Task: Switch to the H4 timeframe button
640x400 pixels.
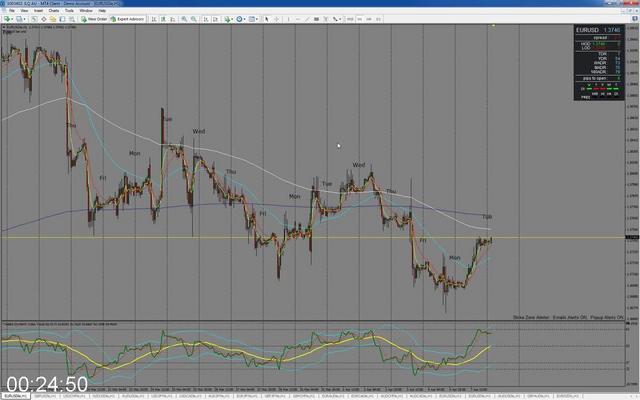Action: (x=369, y=19)
